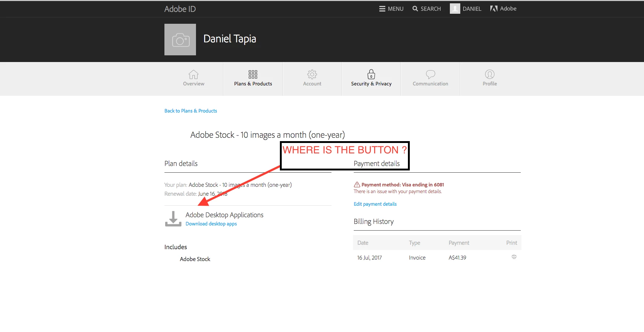
Task: Click the Adobe ID header title
Action: point(180,9)
